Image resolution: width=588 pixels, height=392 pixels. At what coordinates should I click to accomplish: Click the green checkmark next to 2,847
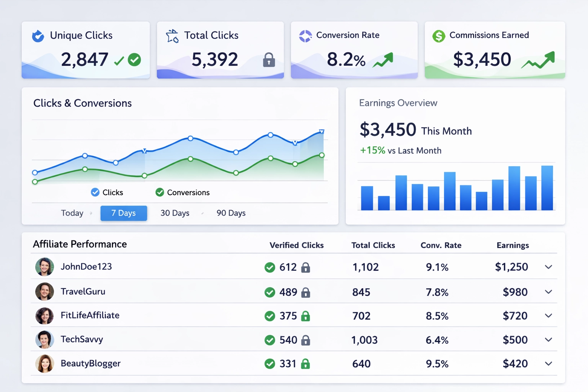coord(134,60)
